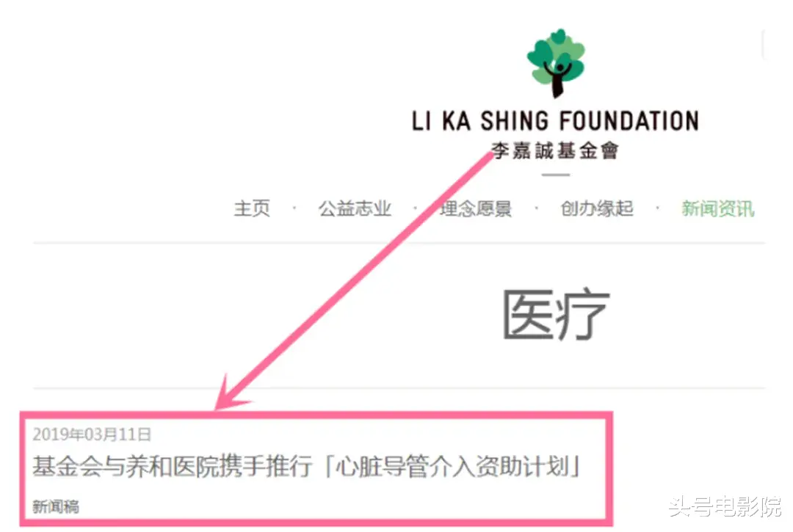Click the LI KA SHING FOUNDATION wordmark

(x=555, y=121)
